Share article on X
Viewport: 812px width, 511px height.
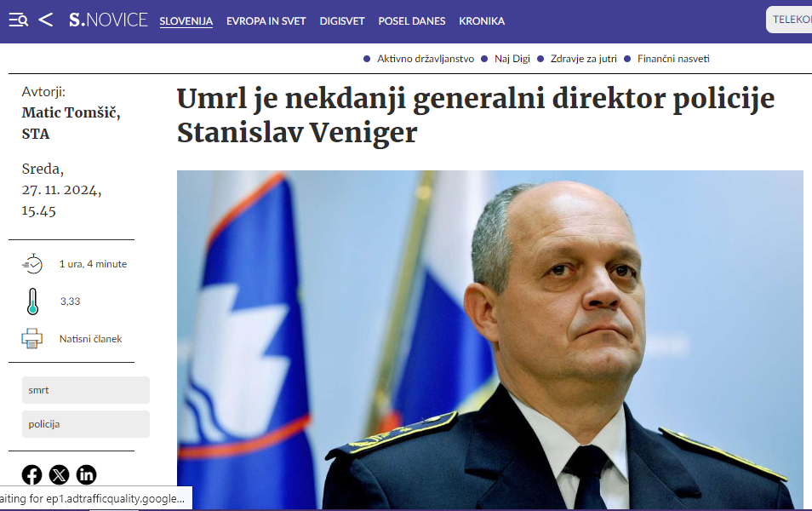click(59, 474)
